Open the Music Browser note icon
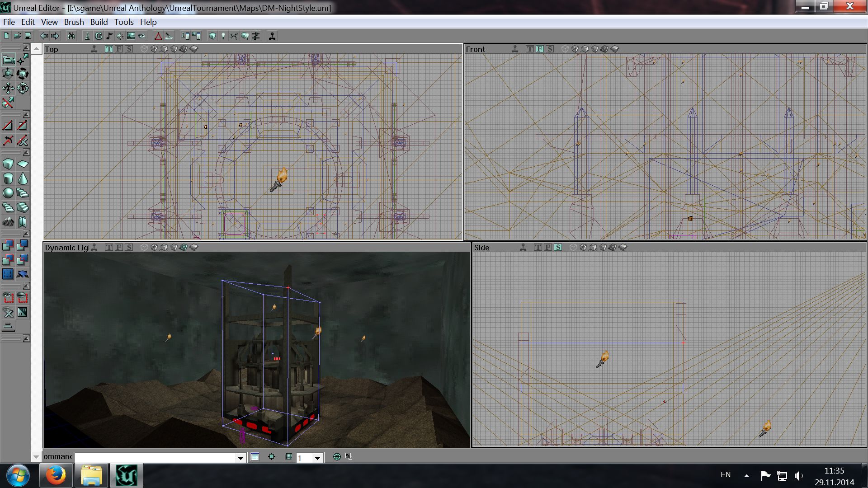This screenshot has width=868, height=488. click(x=109, y=36)
